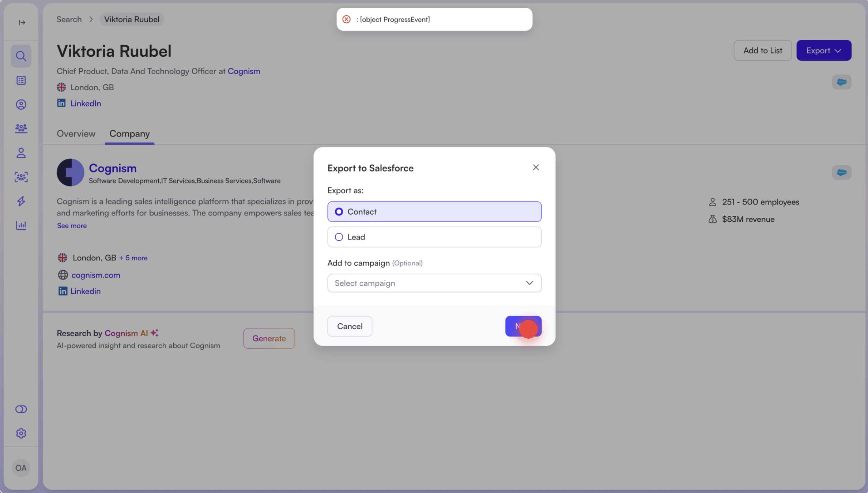Open the cognism.com website link
This screenshot has height=493, width=868.
click(95, 275)
